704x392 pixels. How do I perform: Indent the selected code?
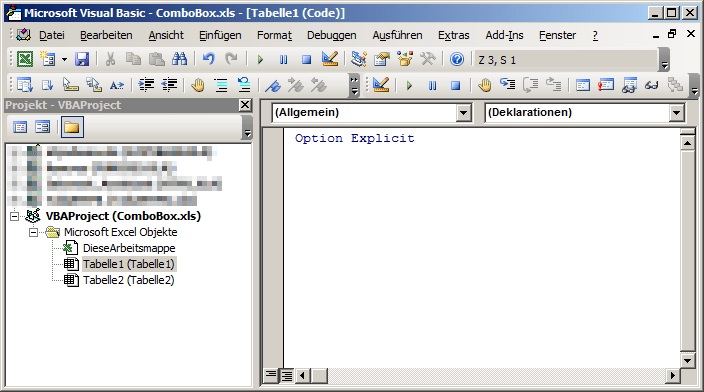click(x=146, y=85)
